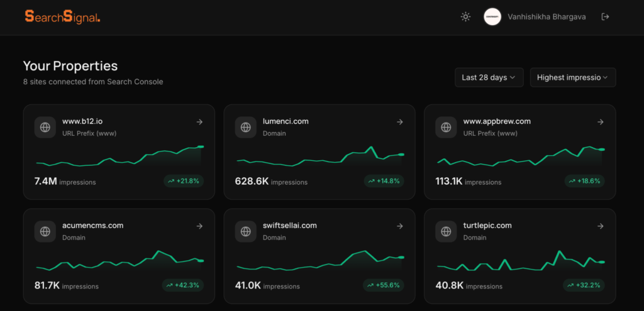Click Vanhishikha Bhargava user name

point(547,17)
